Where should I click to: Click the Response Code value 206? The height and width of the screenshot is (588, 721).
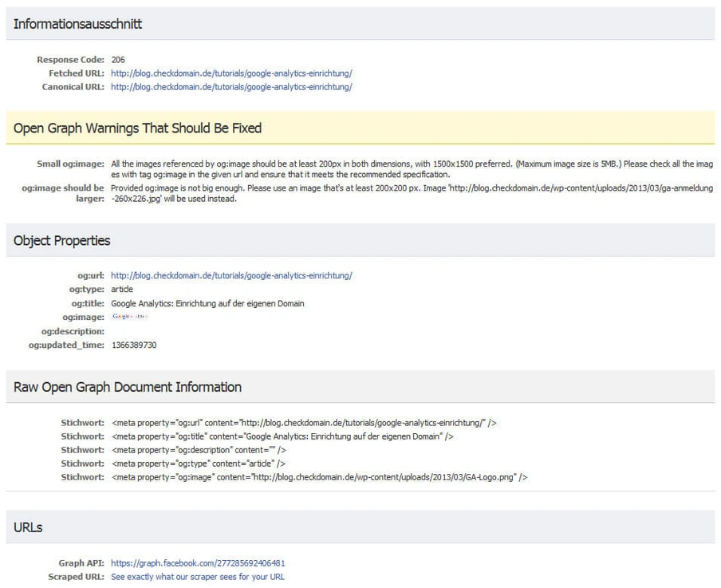coord(118,60)
